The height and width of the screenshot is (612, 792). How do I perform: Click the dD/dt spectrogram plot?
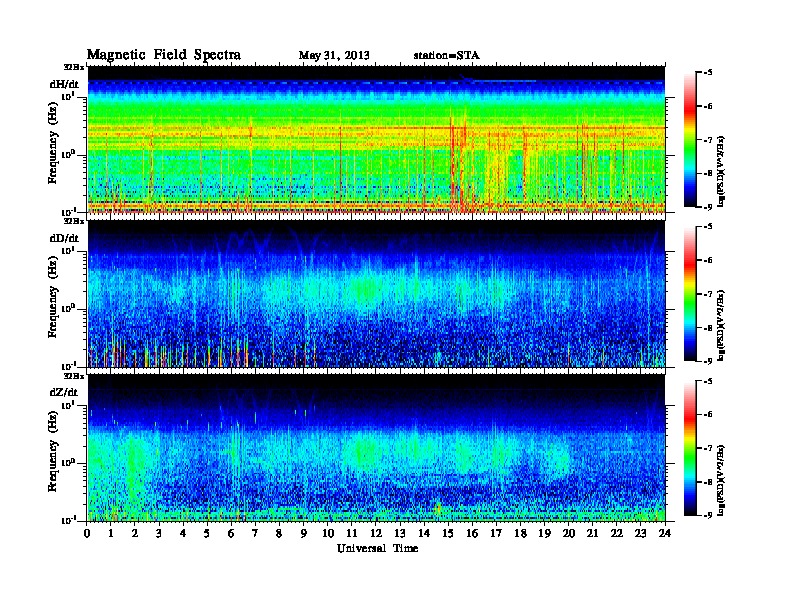pos(376,294)
